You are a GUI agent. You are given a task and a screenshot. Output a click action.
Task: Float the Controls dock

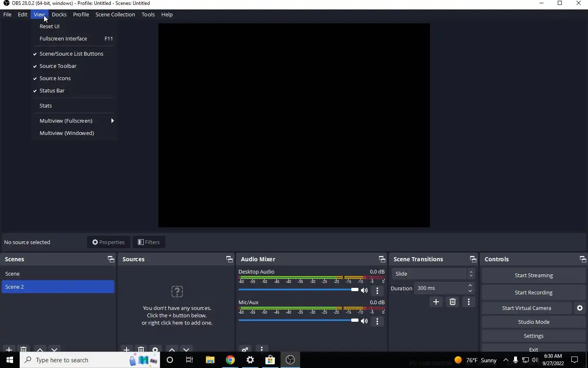(583, 259)
